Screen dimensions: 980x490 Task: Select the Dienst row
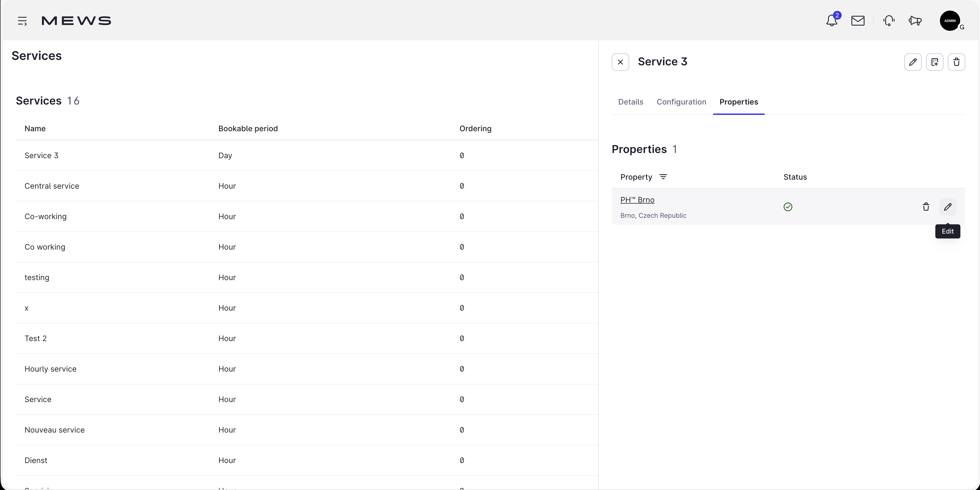307,460
